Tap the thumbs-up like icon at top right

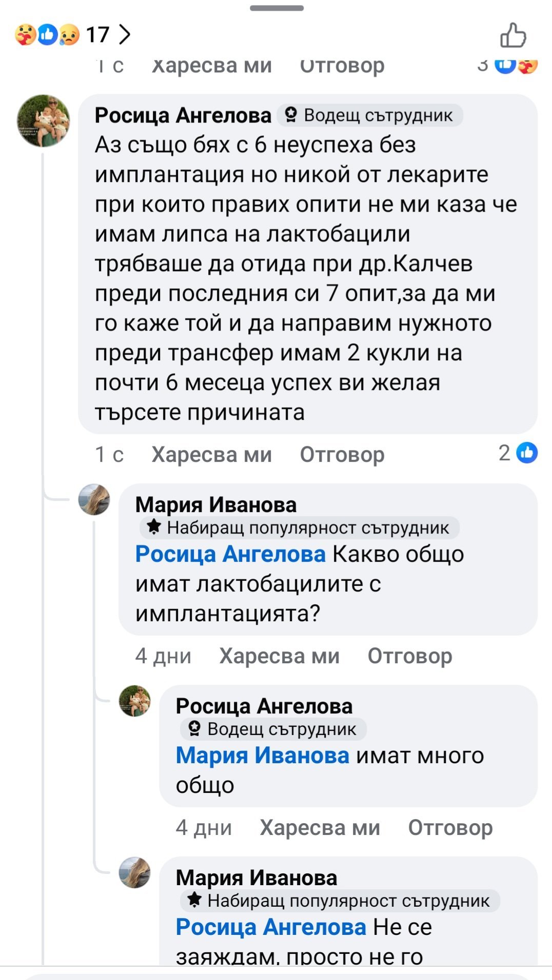pyautogui.click(x=513, y=35)
